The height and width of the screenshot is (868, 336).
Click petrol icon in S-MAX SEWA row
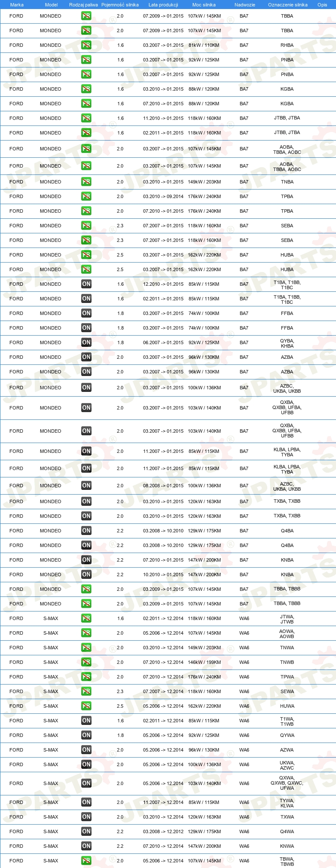(86, 691)
